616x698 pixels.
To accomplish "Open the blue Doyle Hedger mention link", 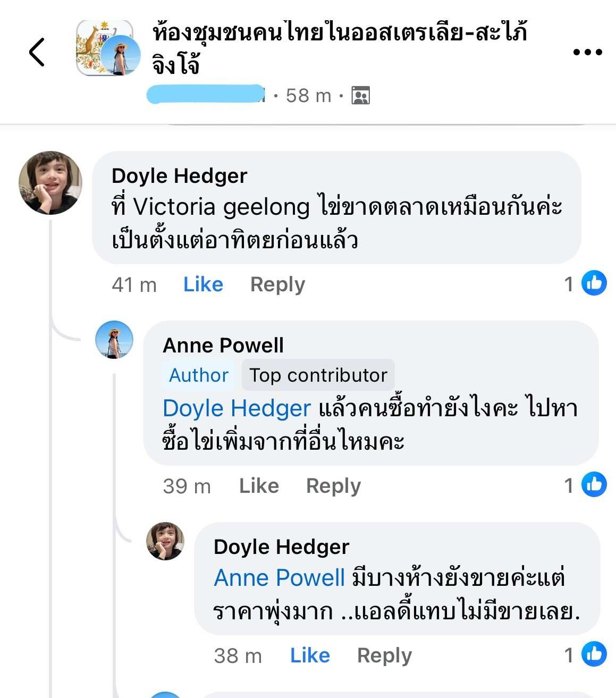I will pos(237,408).
